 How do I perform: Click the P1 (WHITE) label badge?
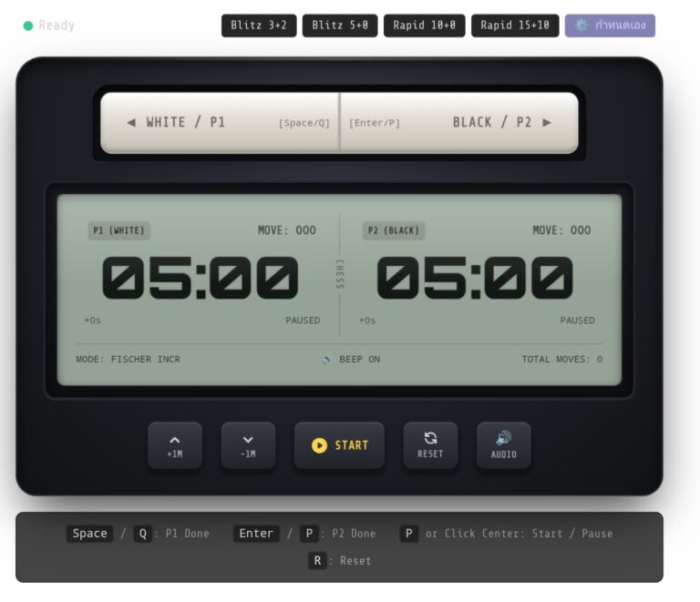coord(118,230)
